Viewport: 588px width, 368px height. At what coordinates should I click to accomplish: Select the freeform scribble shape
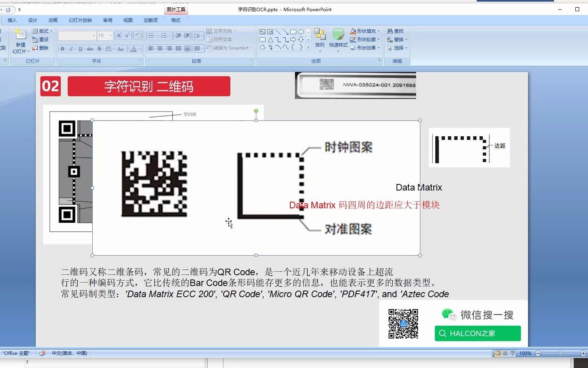point(270,47)
